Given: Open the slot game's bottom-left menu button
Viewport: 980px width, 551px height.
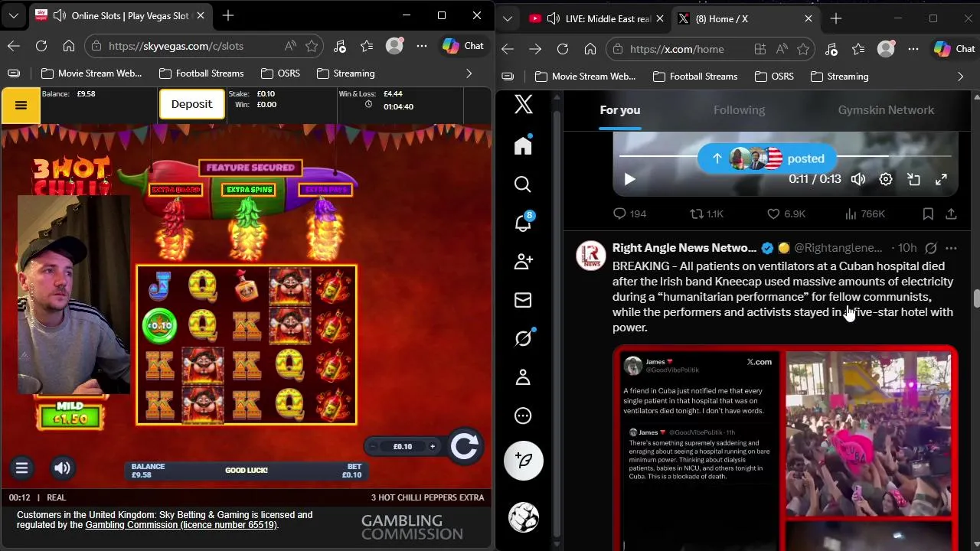Looking at the screenshot, I should click(x=21, y=468).
